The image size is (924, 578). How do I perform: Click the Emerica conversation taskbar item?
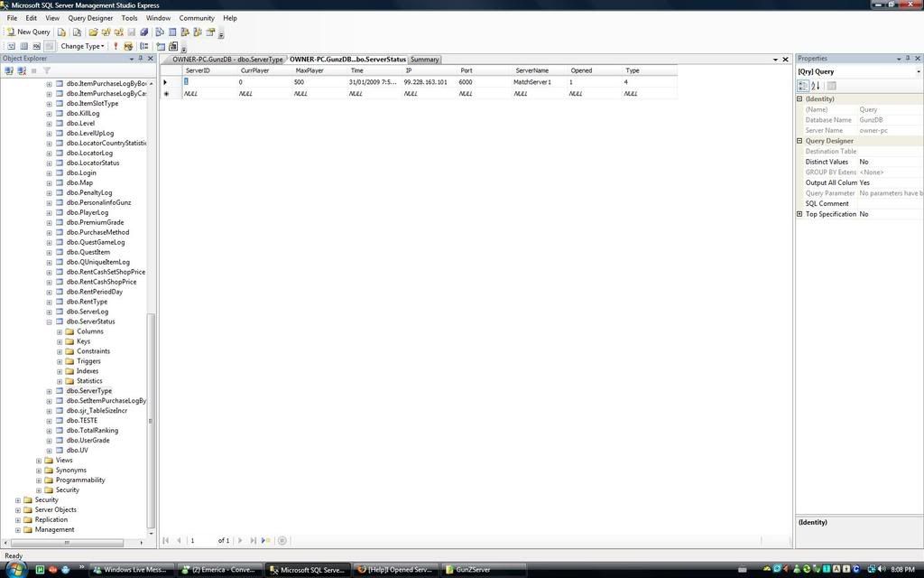pyautogui.click(x=221, y=570)
